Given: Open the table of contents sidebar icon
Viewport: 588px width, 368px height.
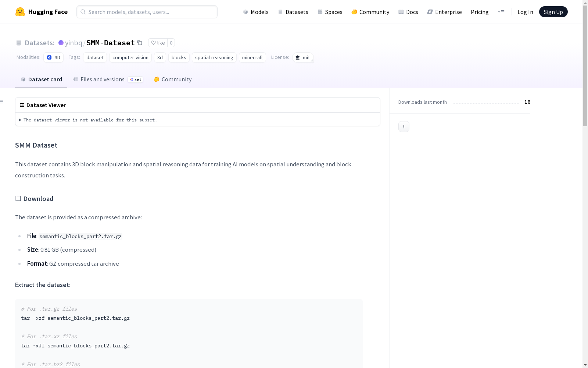Looking at the screenshot, I should click(x=2, y=102).
